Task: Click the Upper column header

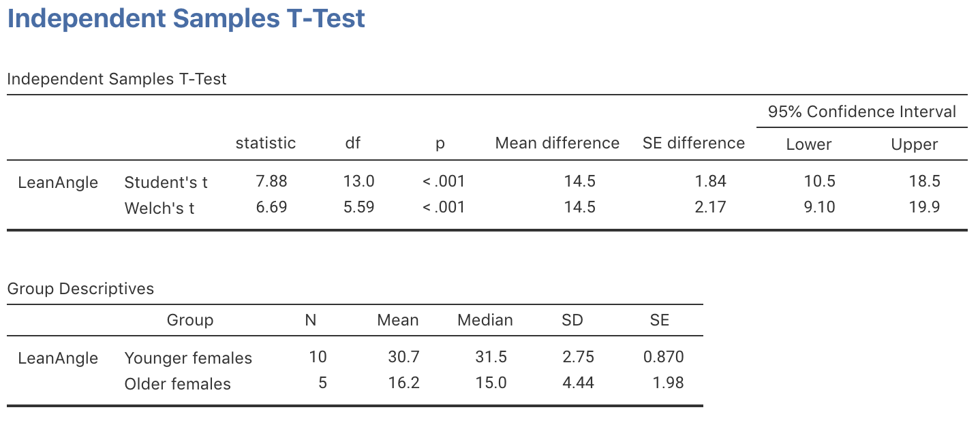Action: (x=915, y=144)
